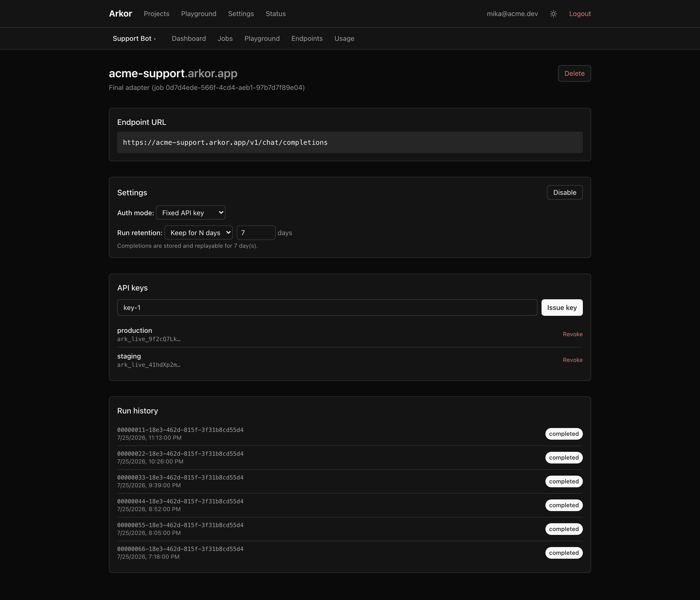This screenshot has width=700, height=600.
Task: Open run 00000022-18e3-462d-815f-3f31b8cd55d4
Action: (350, 457)
